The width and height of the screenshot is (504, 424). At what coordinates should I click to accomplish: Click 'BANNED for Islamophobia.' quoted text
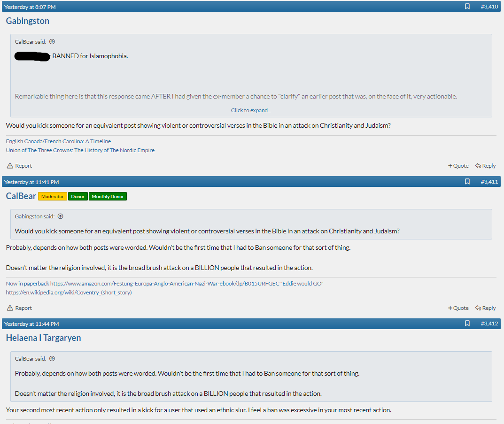(90, 56)
